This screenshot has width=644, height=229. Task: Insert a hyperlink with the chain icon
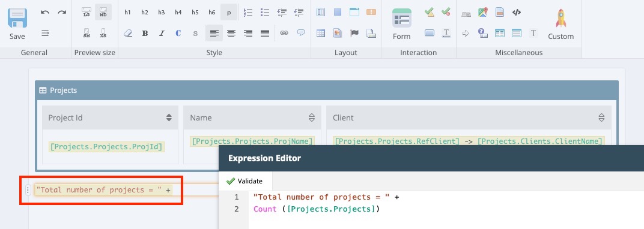tap(284, 33)
